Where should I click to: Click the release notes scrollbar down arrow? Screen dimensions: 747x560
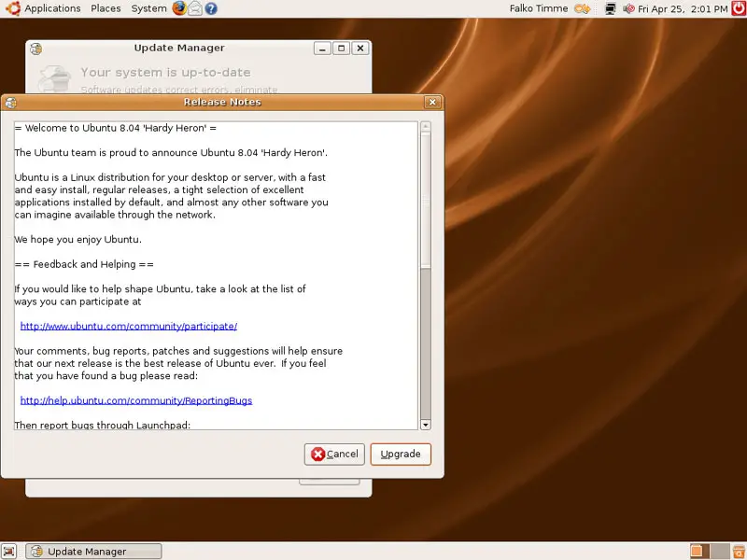426,425
